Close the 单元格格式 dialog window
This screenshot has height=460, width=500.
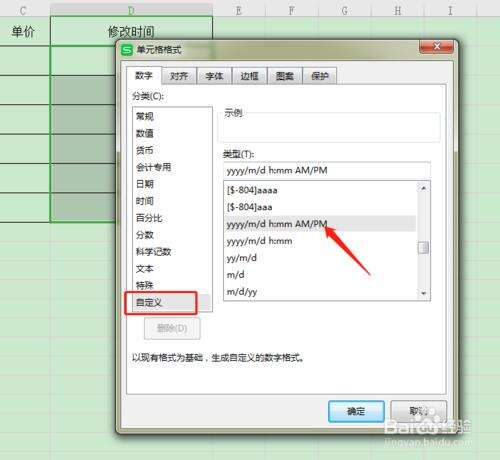pos(436,47)
